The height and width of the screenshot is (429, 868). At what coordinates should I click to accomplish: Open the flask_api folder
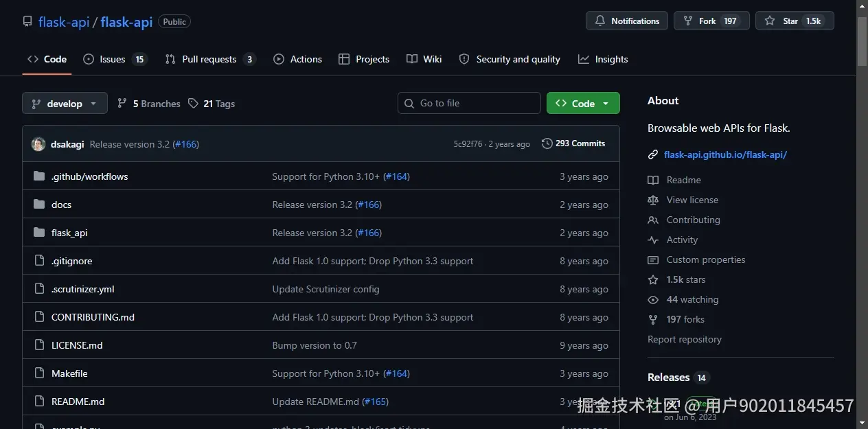69,233
